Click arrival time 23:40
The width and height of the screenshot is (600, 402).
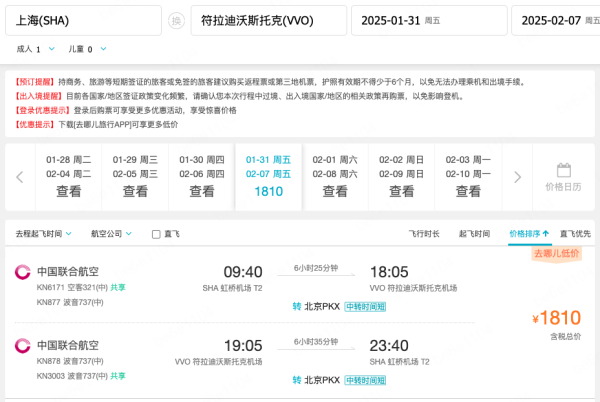tap(389, 346)
